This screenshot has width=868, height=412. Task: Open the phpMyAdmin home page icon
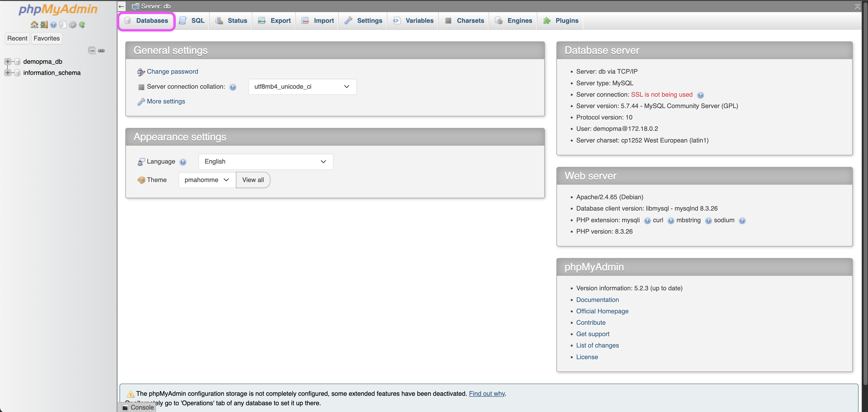[34, 24]
